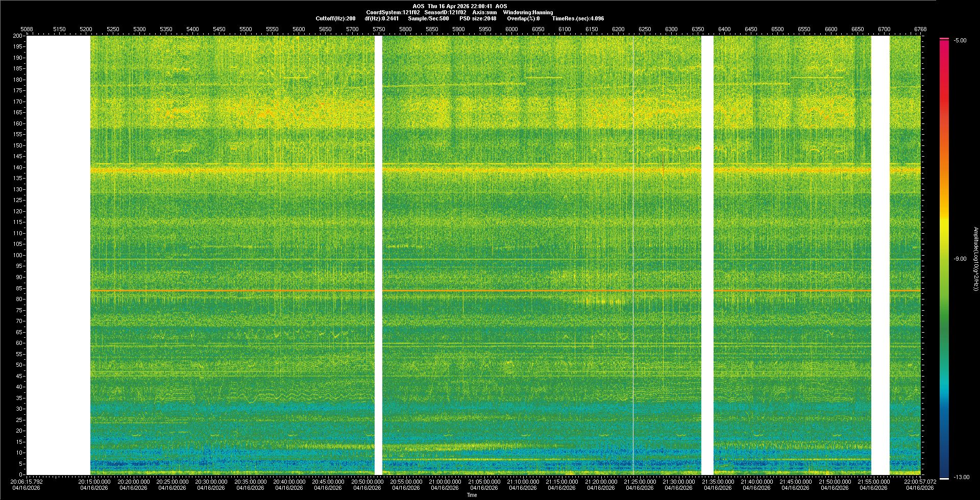Click the Cuttoff(Hz):200 parameter text
980x500 pixels.
click(335, 18)
